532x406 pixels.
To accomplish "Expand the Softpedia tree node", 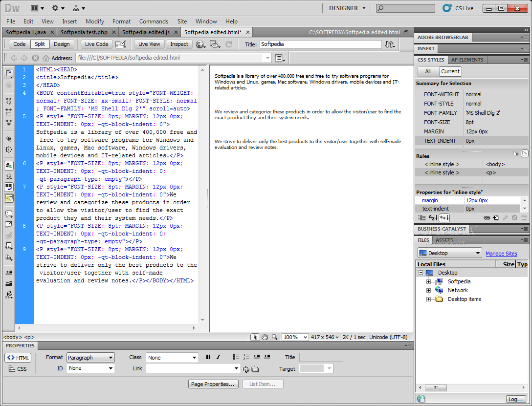I will click(x=428, y=281).
